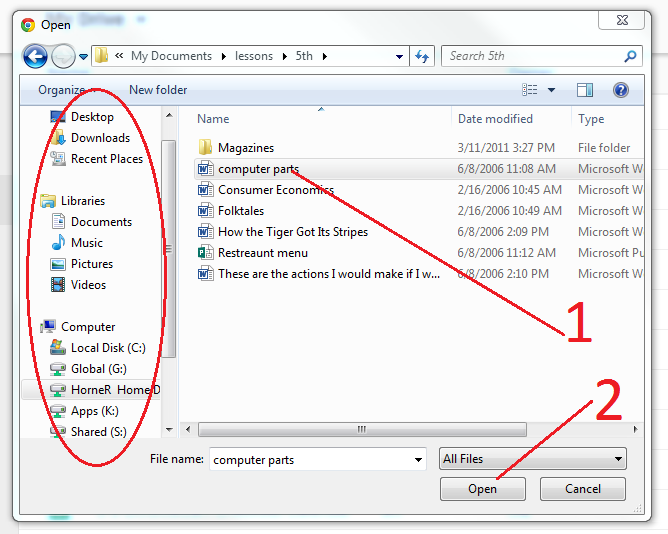This screenshot has height=534, width=668.
Task: Click the Chrome icon in title bar
Action: [x=28, y=25]
